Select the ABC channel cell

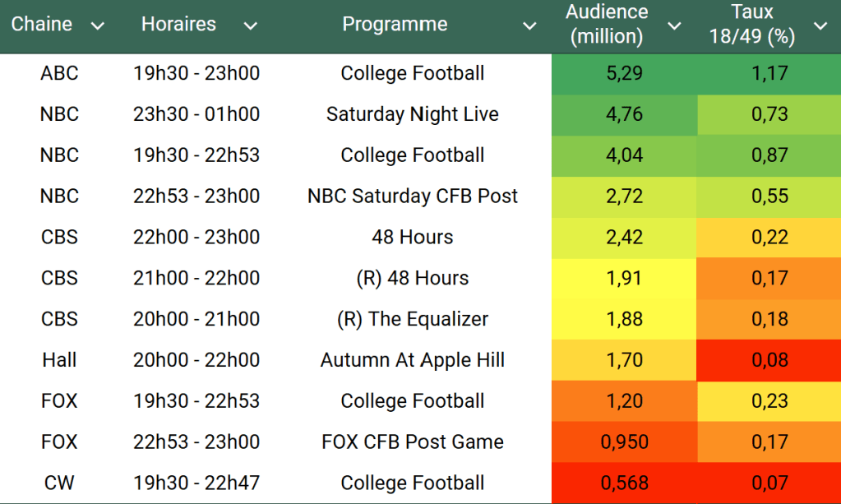pyautogui.click(x=59, y=73)
